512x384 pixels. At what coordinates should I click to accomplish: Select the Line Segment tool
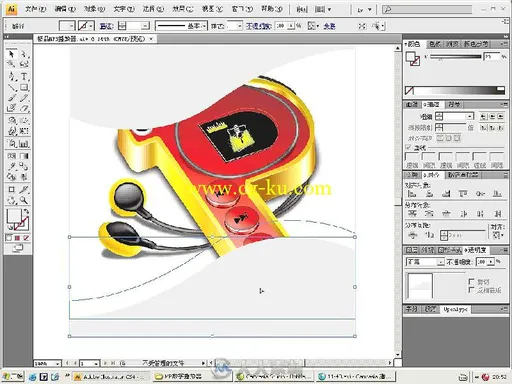point(12,87)
